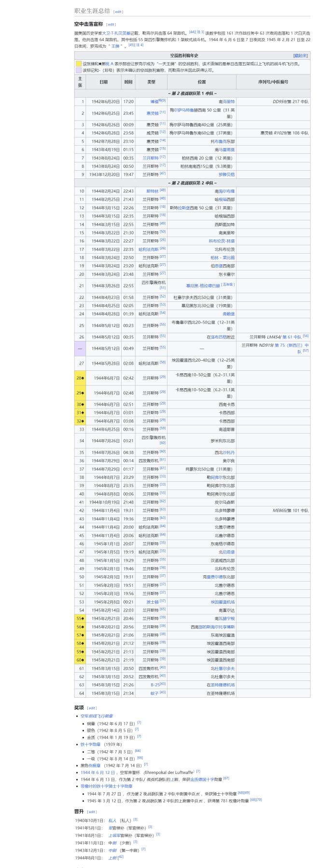Edit the 奖项 section

point(92,708)
